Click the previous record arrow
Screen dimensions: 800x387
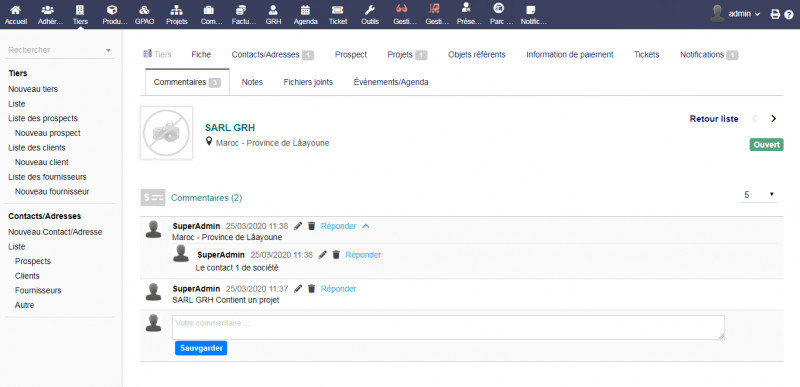755,118
